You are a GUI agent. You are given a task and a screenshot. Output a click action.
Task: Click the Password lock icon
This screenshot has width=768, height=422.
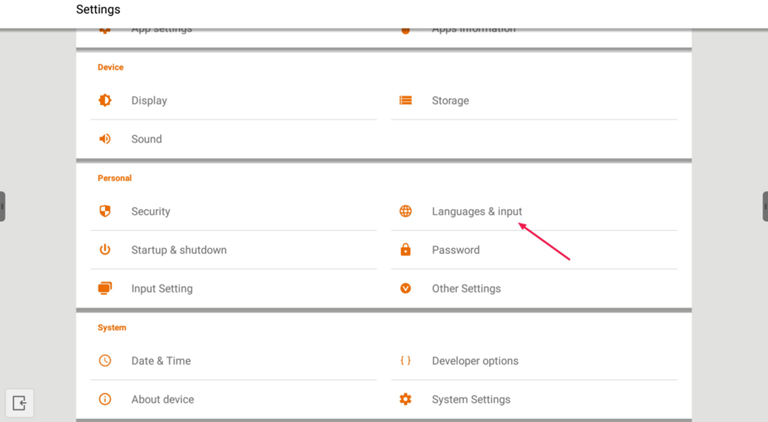[405, 250]
